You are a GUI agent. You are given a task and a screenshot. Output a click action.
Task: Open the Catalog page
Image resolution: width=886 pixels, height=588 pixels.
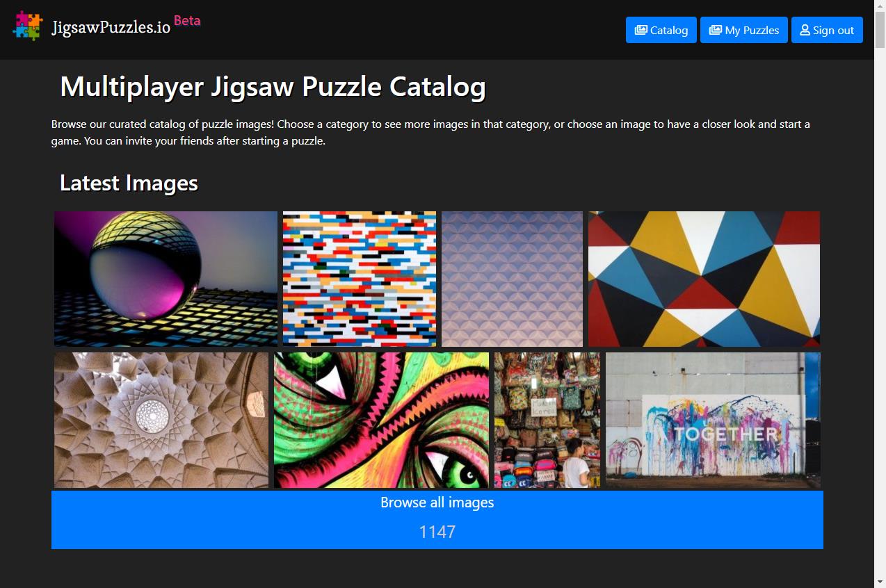pos(661,30)
